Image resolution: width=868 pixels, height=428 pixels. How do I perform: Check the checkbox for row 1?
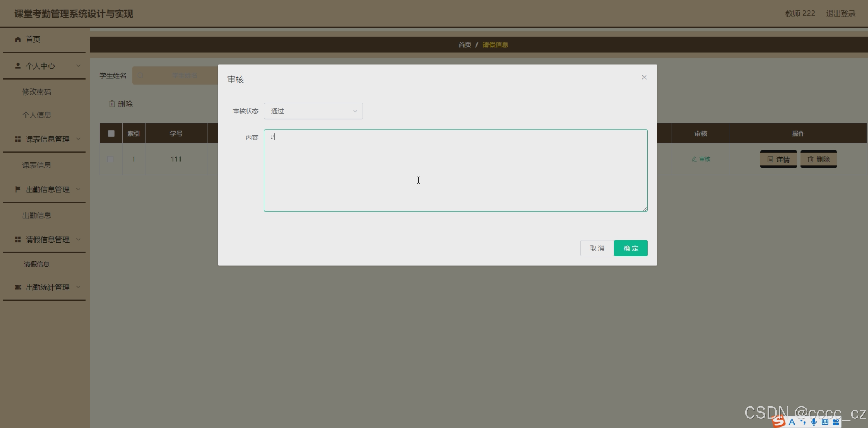coord(110,159)
